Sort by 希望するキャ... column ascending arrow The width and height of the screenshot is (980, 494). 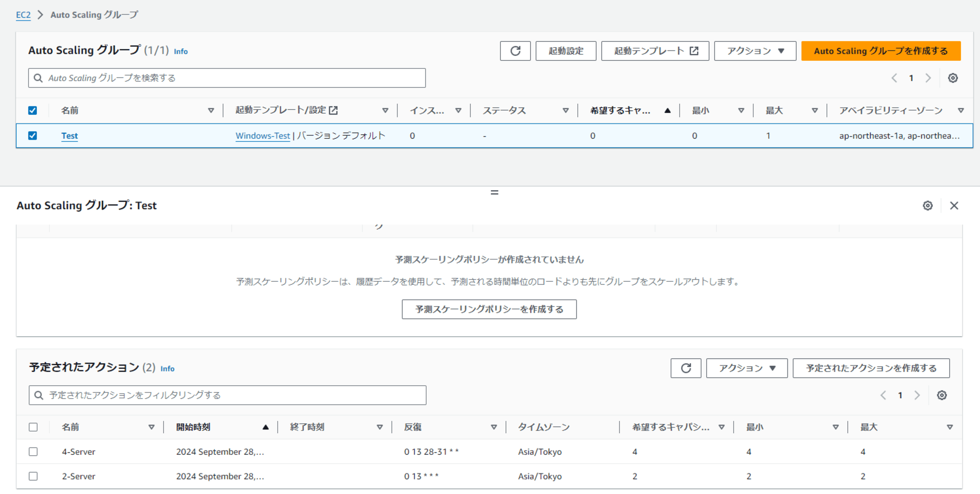[x=667, y=110]
